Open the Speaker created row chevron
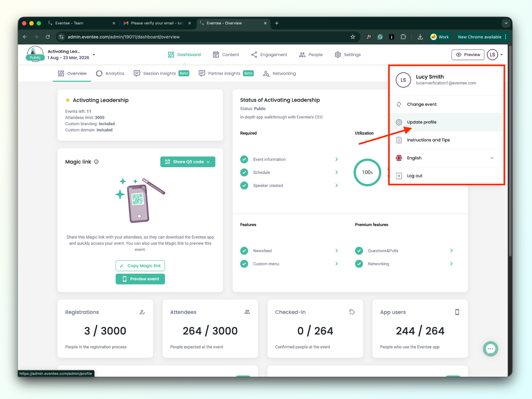 click(336, 186)
